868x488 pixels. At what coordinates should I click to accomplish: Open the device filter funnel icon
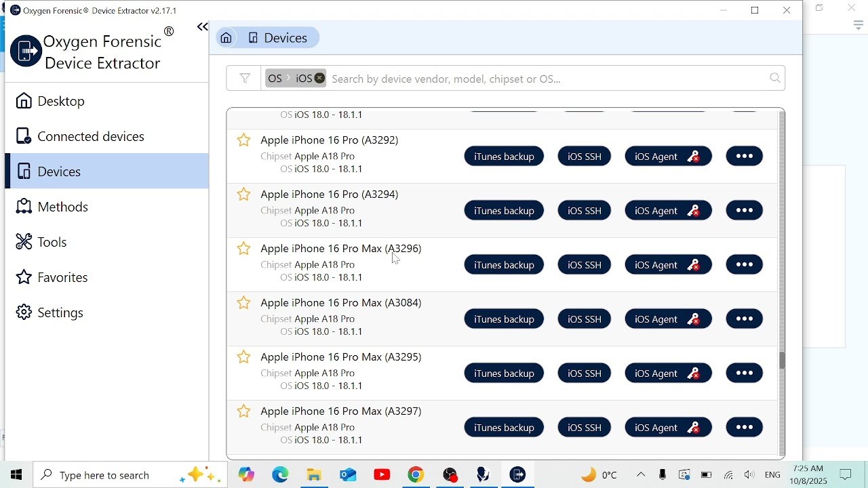pyautogui.click(x=245, y=79)
